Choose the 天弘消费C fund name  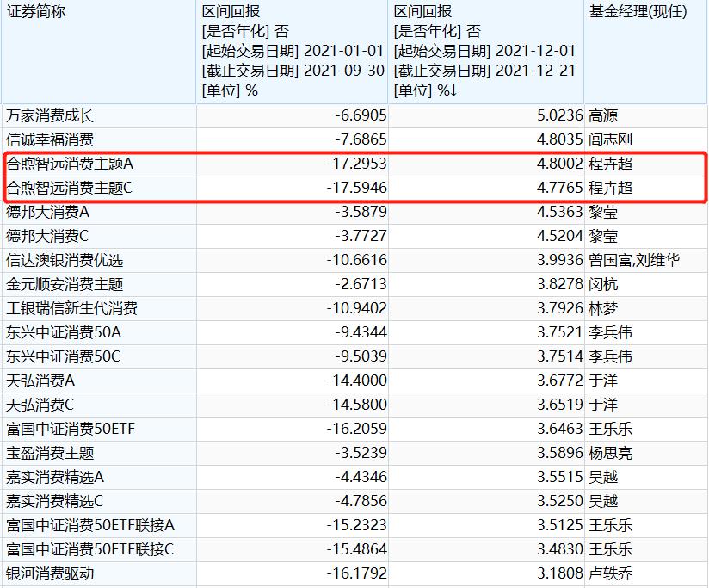[40, 405]
